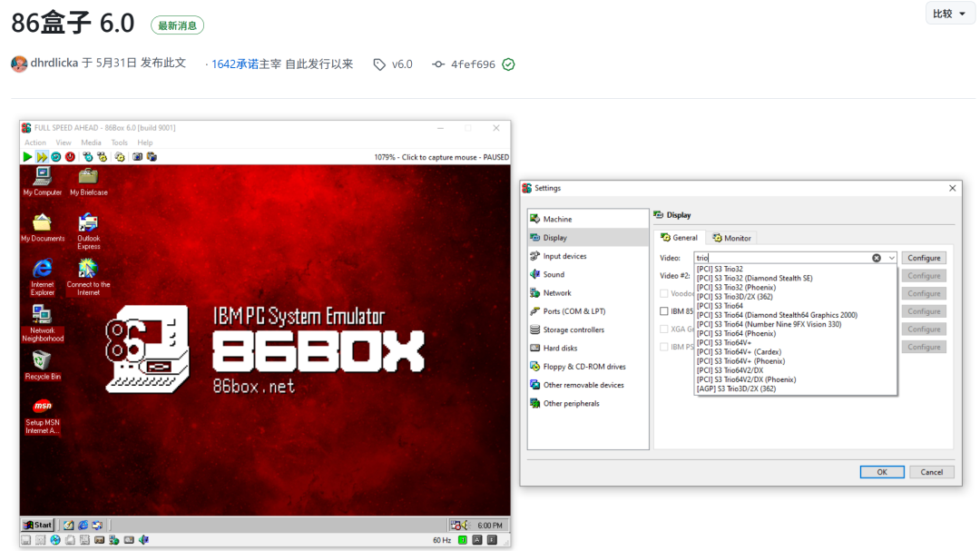Open the 比较 dropdown
Screen dimensions: 980x551
point(949,14)
